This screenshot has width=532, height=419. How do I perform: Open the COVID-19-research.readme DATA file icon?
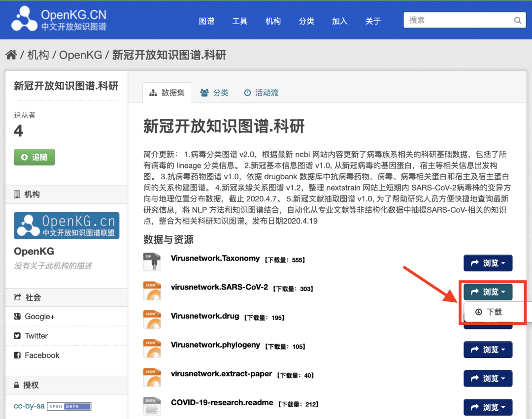[152, 406]
